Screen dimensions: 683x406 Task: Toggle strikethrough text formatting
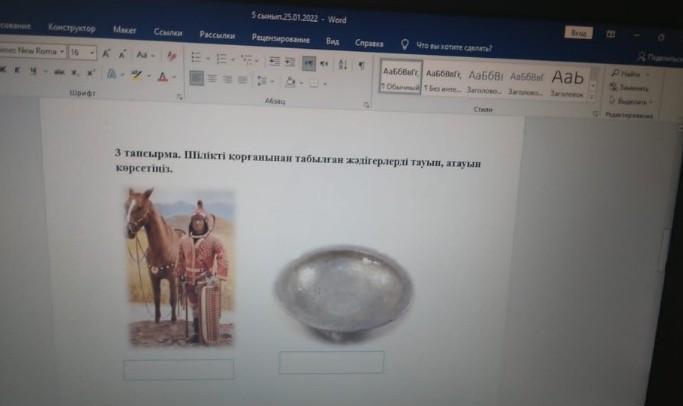(59, 72)
